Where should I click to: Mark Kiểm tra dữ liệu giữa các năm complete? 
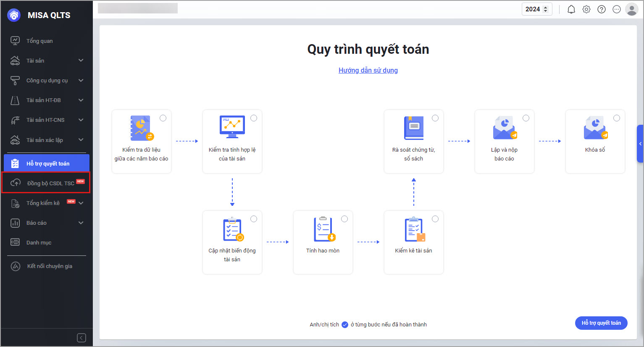[x=163, y=118]
